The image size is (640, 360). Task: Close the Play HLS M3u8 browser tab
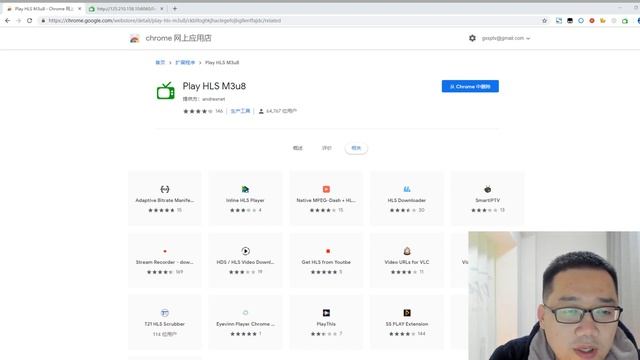tap(80, 9)
